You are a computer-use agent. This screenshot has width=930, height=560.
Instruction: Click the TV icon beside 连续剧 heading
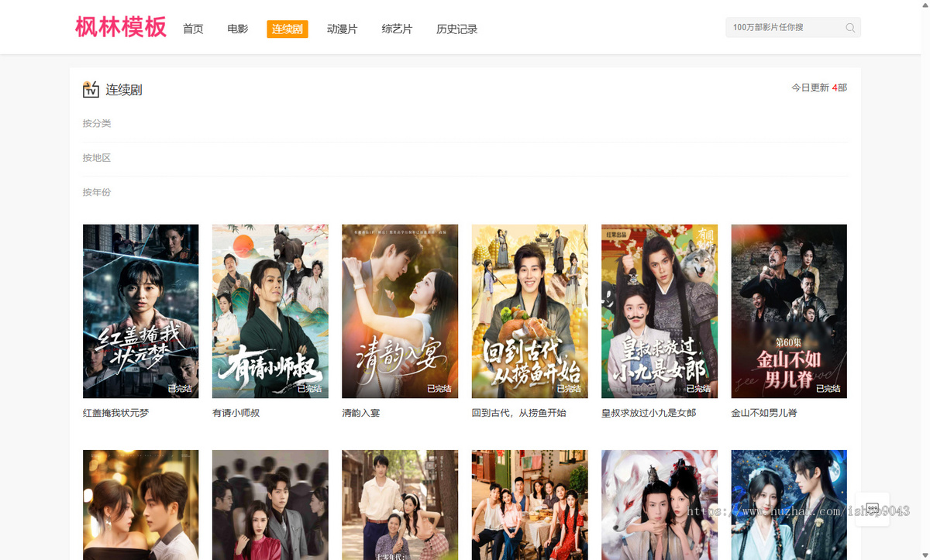click(91, 90)
